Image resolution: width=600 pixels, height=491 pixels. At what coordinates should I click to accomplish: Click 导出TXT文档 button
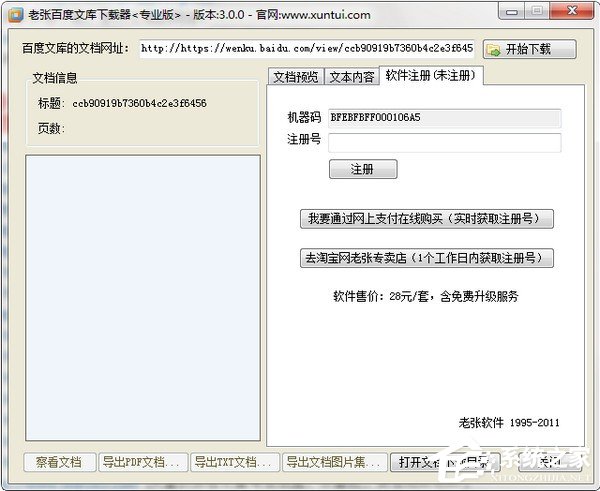point(235,462)
